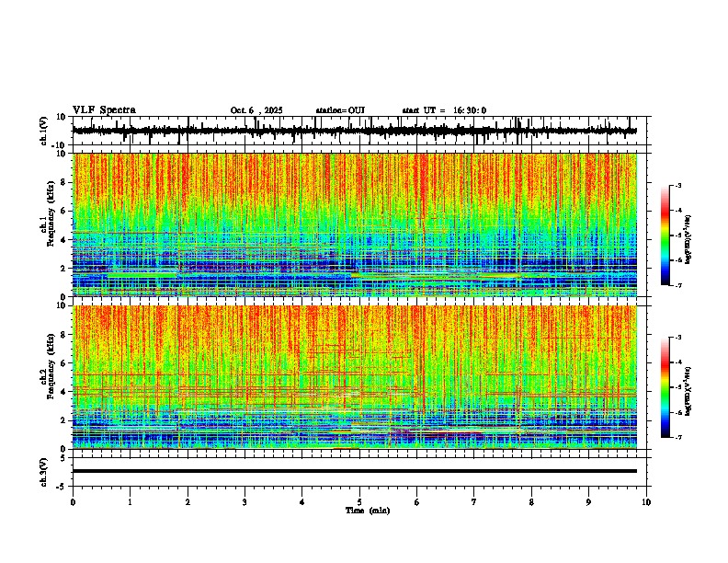Click time axis tick label "7"
The width and height of the screenshot is (728, 563).
[x=474, y=502]
